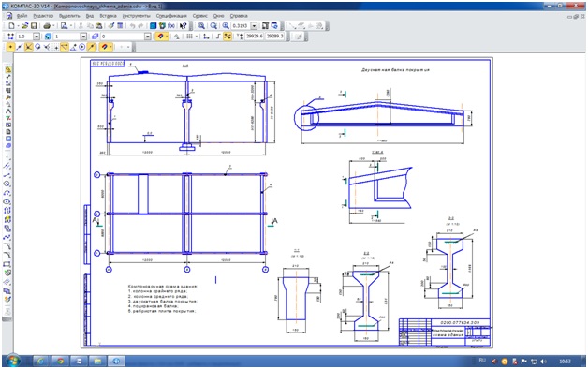The width and height of the screenshot is (588, 369).
Task: Select the rectangle tool in left toolbar
Action: tap(7, 264)
